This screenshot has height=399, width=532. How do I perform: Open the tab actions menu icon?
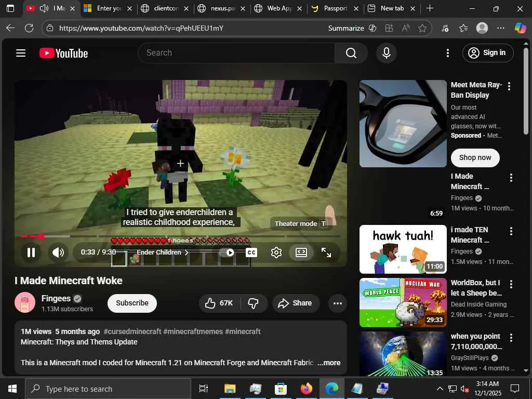[x=10, y=8]
